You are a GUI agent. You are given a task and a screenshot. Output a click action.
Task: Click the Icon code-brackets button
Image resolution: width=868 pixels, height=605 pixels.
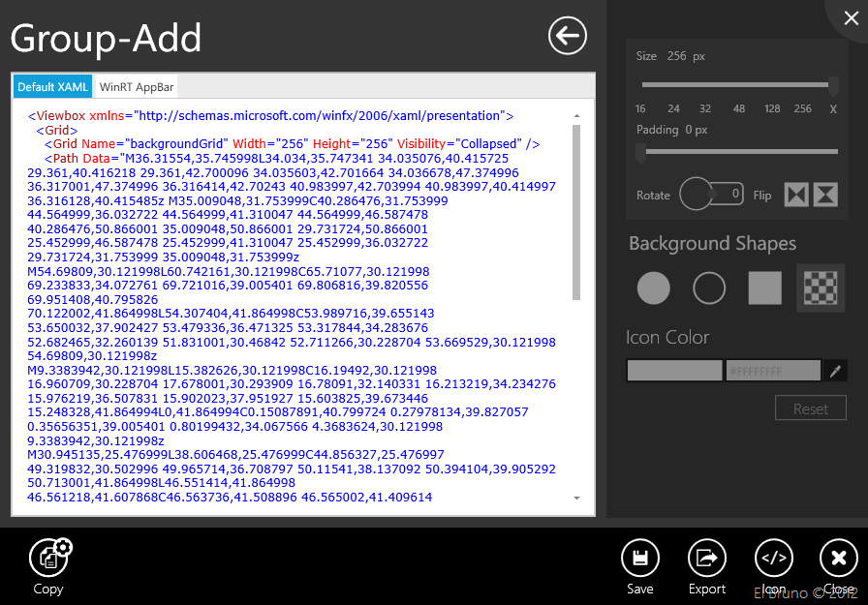click(773, 558)
